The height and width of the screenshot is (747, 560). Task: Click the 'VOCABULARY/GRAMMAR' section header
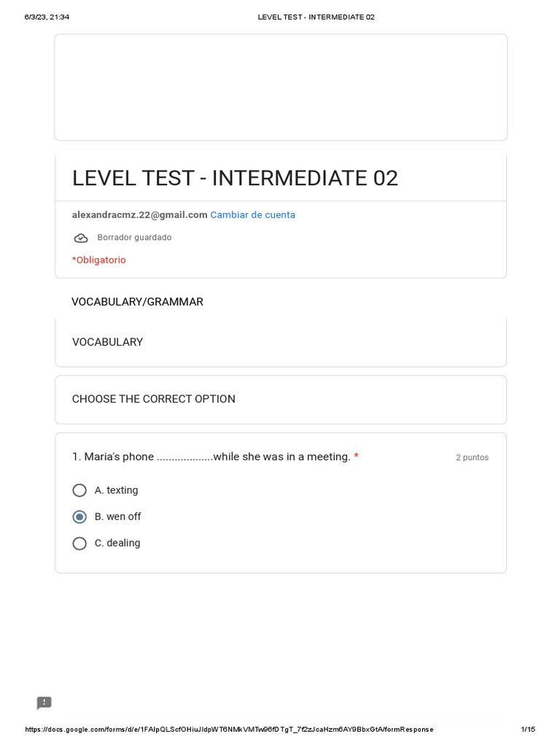[x=137, y=301]
